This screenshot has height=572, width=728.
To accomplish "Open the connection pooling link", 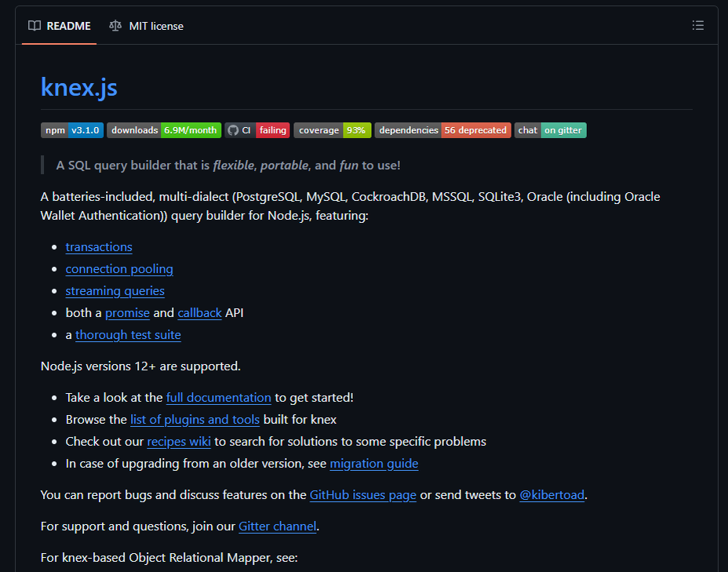I will (119, 269).
